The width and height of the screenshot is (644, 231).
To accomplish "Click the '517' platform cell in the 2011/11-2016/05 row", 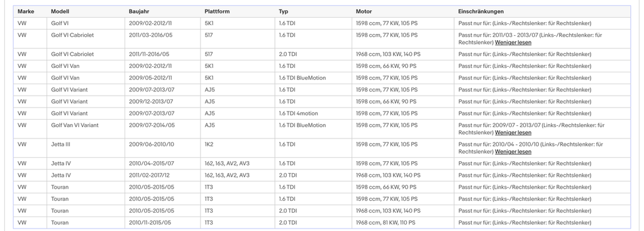I will point(209,54).
